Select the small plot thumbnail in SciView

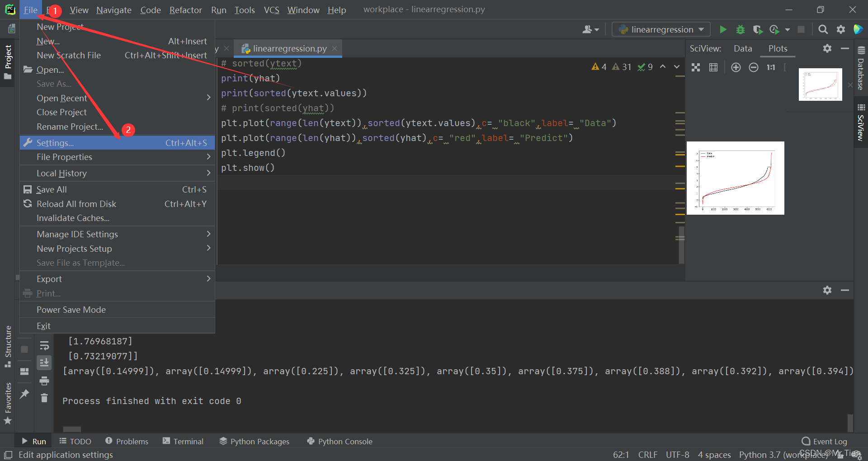(820, 84)
